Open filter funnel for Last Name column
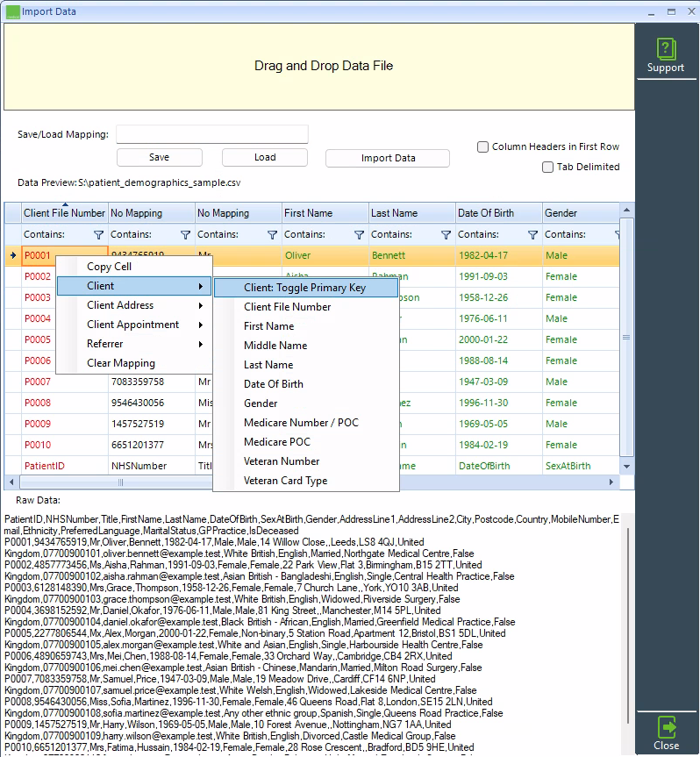This screenshot has height=757, width=700. click(x=446, y=234)
